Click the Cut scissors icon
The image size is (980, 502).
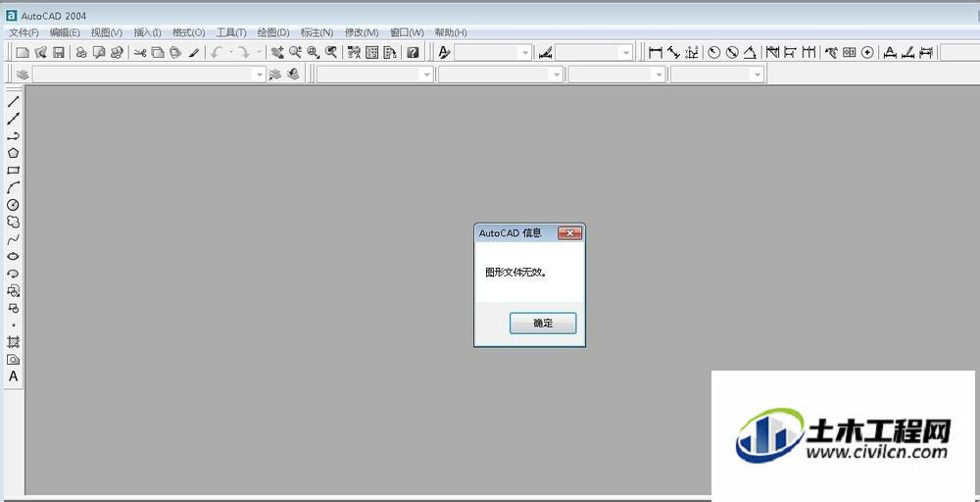tap(140, 53)
